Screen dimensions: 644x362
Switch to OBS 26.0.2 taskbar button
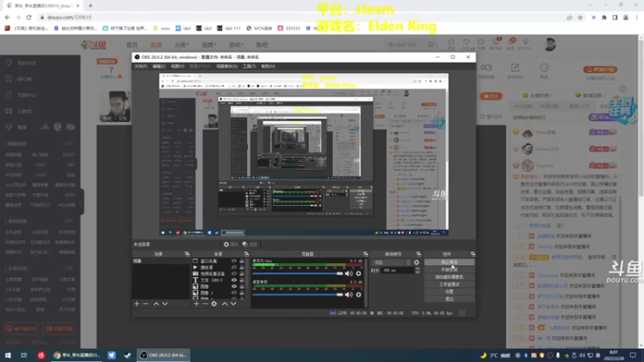[163, 355]
